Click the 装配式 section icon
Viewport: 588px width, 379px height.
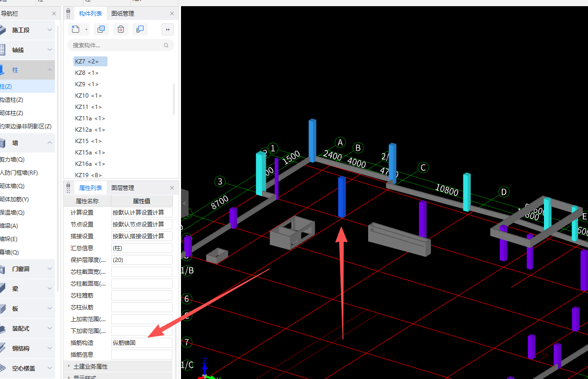coord(2,328)
